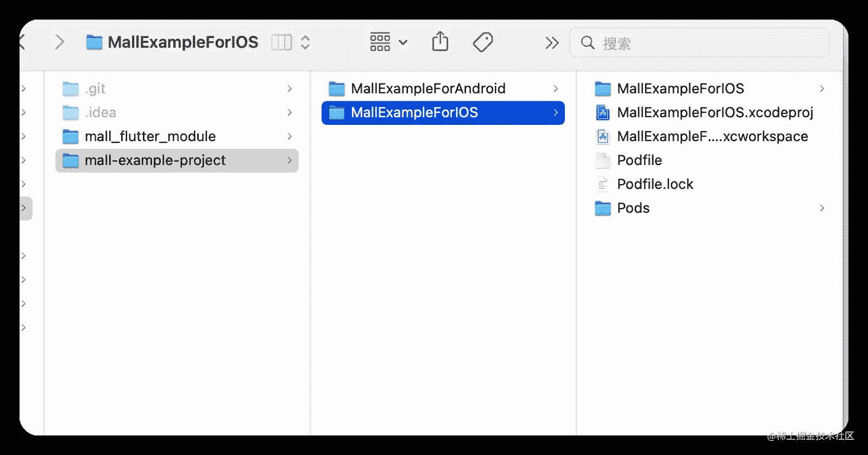868x455 pixels.
Task: Select selected MallExampleForIOS folder icon in middle column
Action: (x=337, y=112)
